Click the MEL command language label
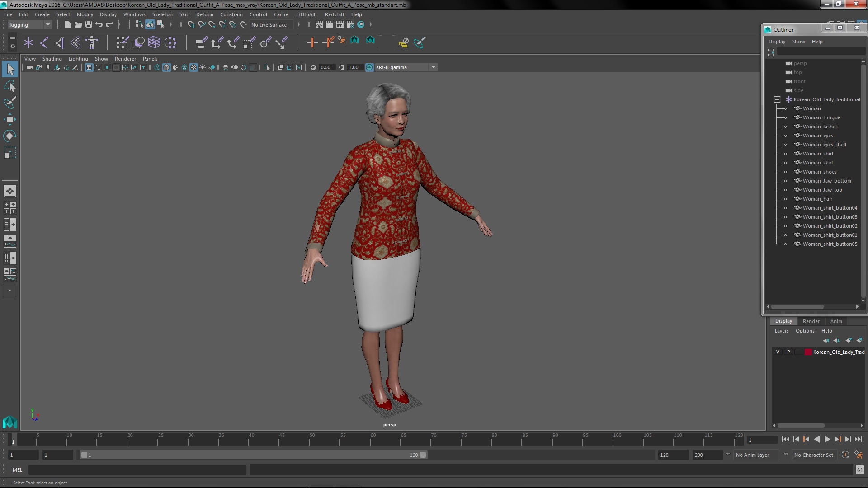Image resolution: width=868 pixels, height=488 pixels. [17, 470]
